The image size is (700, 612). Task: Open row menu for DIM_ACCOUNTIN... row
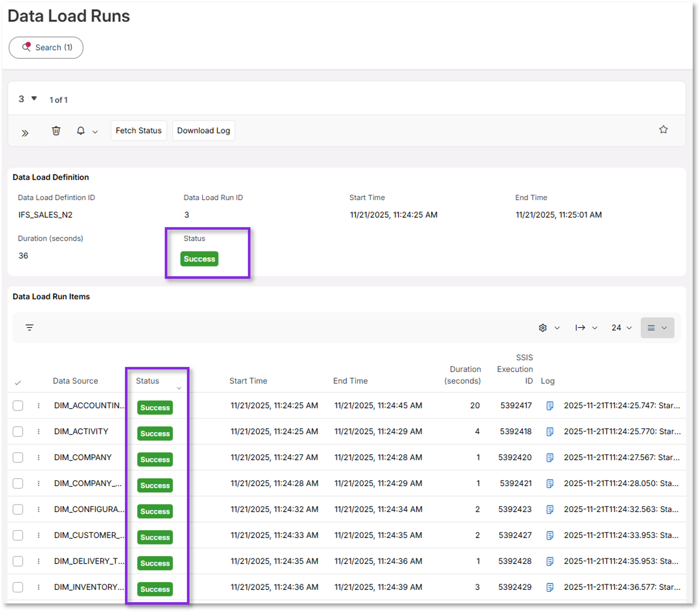pos(39,406)
